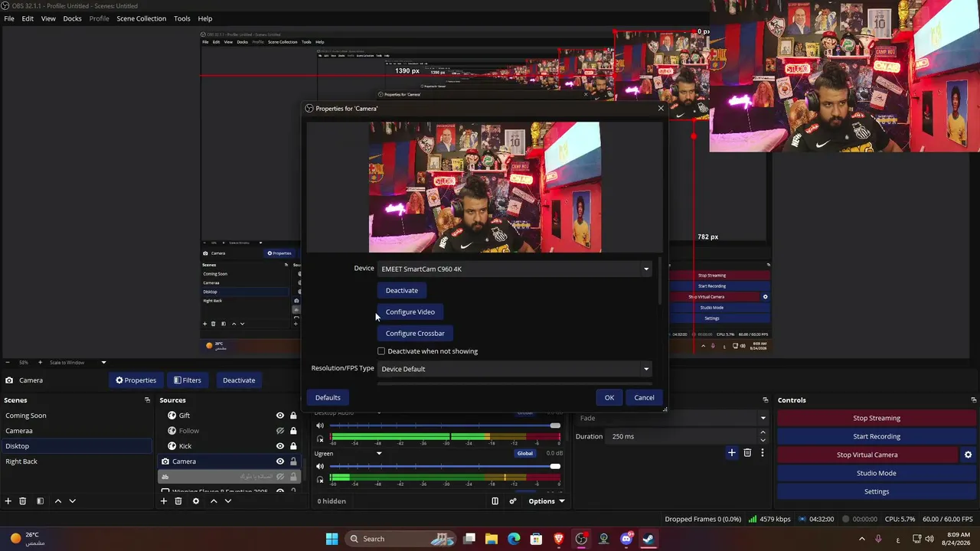Open Discord from the taskbar
The width and height of the screenshot is (980, 551).
[x=626, y=539]
